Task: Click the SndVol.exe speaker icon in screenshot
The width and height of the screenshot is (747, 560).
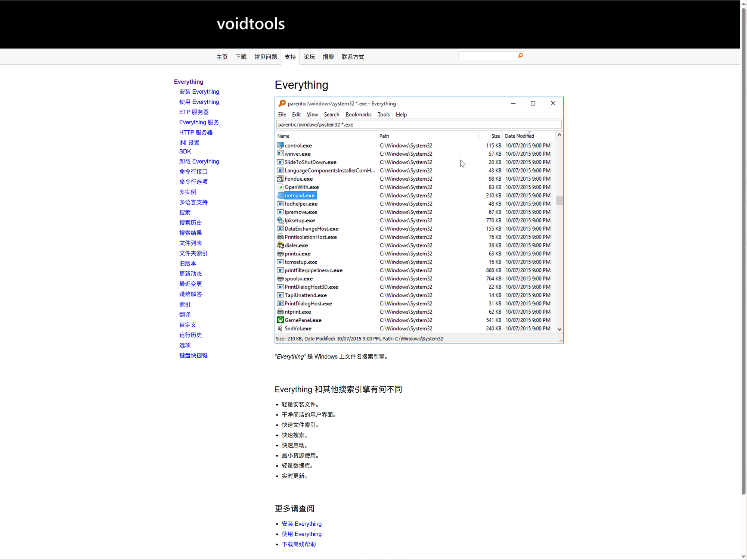Action: pos(280,329)
